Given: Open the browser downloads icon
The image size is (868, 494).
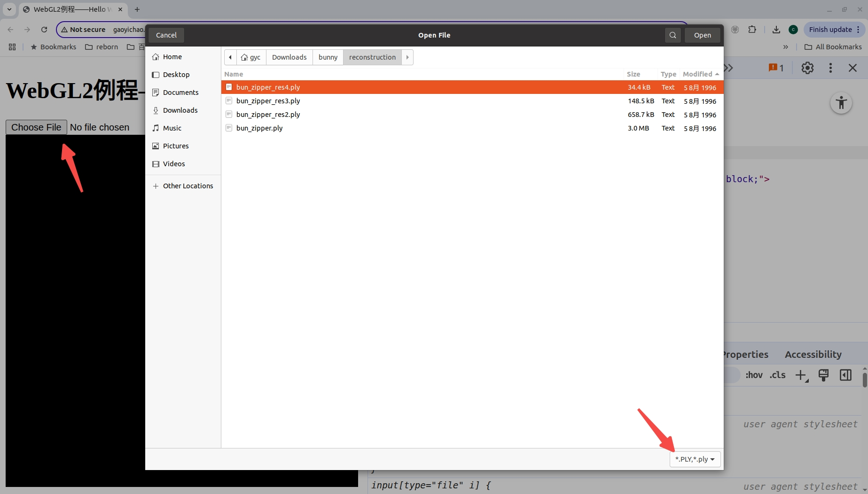Looking at the screenshot, I should click(776, 30).
